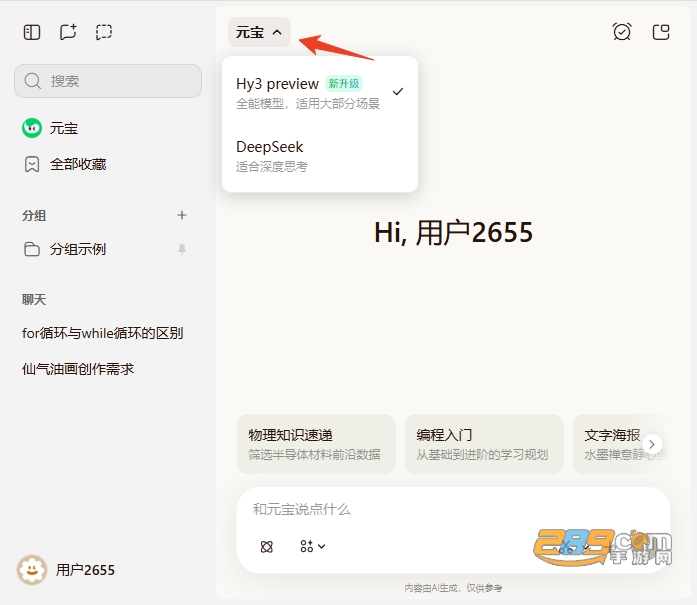Open the 分组示例 group

(x=108, y=249)
